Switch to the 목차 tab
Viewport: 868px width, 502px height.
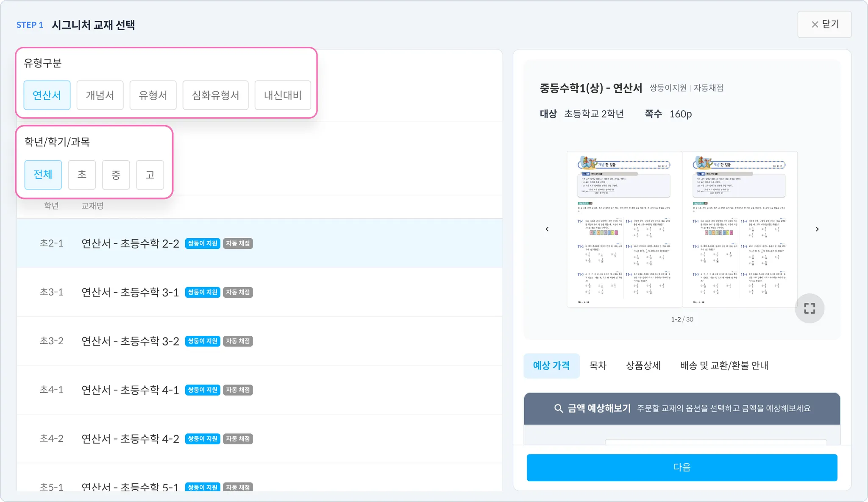(598, 365)
